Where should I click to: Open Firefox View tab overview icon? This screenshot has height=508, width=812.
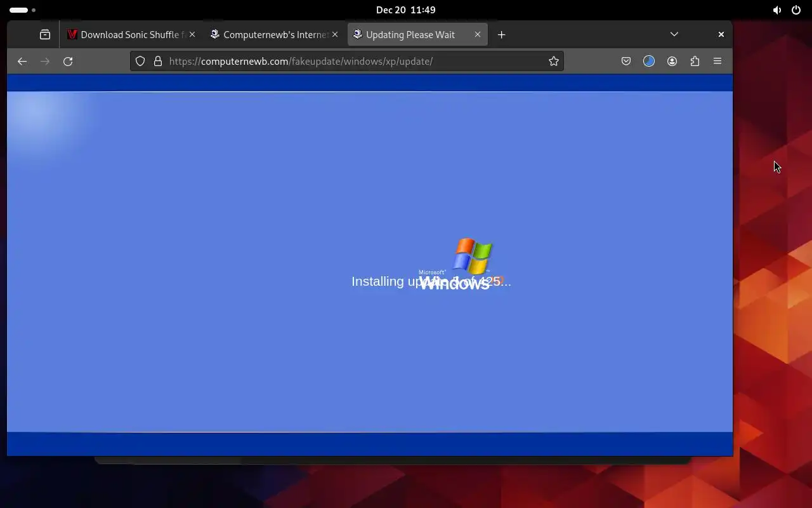click(45, 35)
